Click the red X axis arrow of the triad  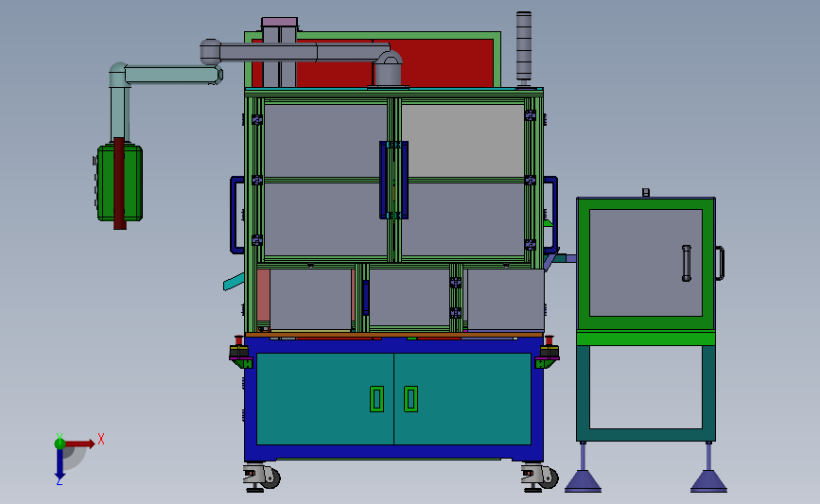79,443
